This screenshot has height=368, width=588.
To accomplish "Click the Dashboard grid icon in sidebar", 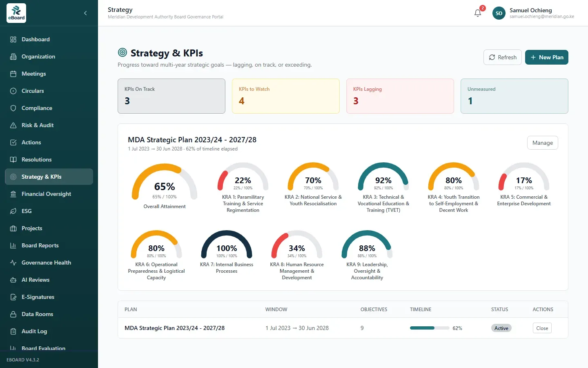I will (13, 39).
